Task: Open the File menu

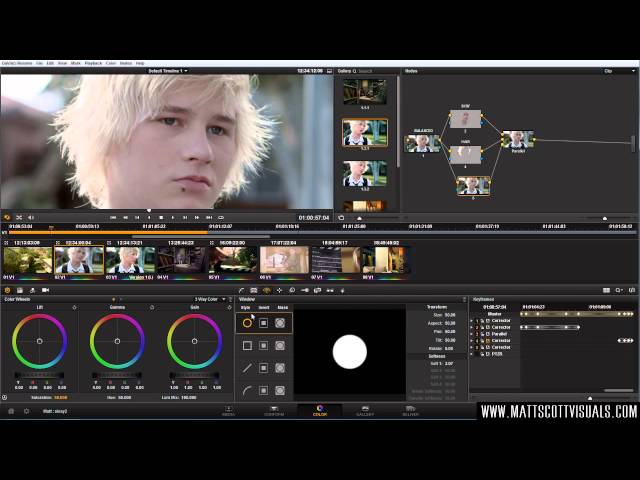Action: (x=39, y=63)
